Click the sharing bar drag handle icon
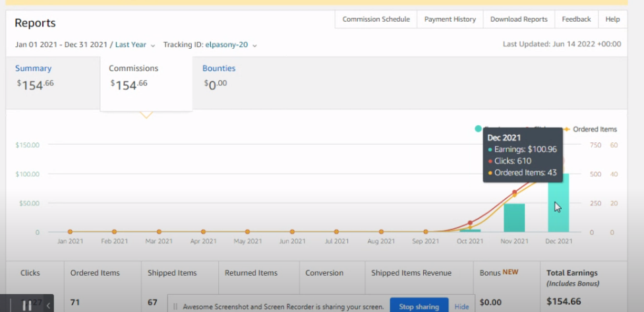This screenshot has width=644, height=312. [x=175, y=307]
